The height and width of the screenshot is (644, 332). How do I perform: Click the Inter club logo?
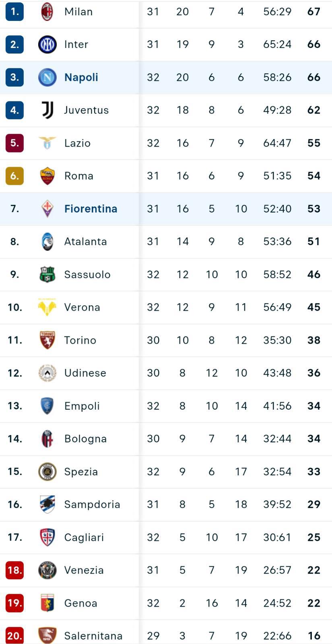point(47,44)
